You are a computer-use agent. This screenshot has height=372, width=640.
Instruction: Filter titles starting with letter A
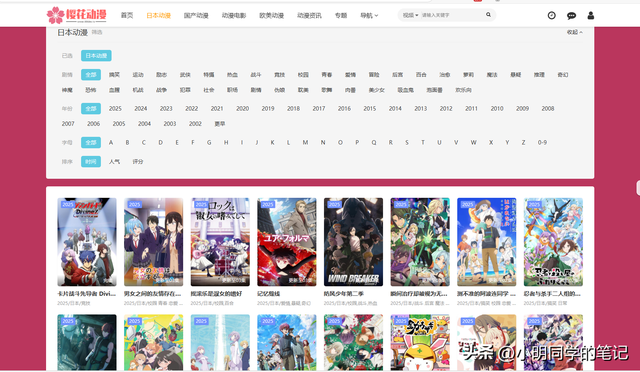click(x=111, y=143)
